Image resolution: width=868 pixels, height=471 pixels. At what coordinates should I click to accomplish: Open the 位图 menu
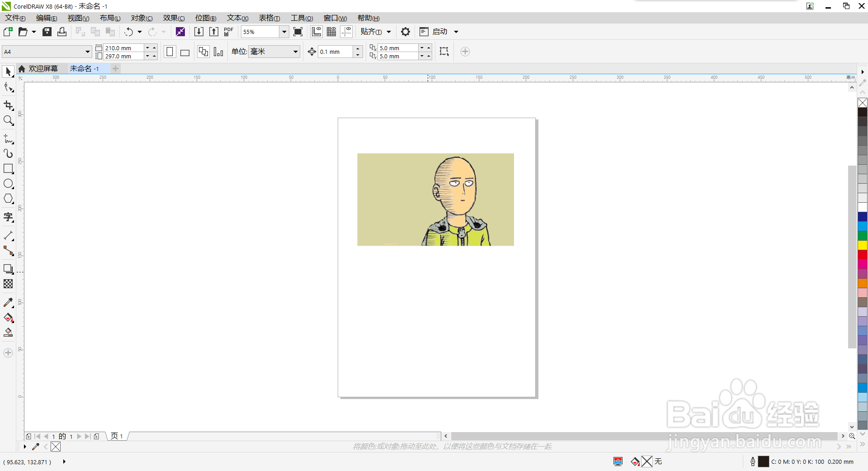[206, 18]
